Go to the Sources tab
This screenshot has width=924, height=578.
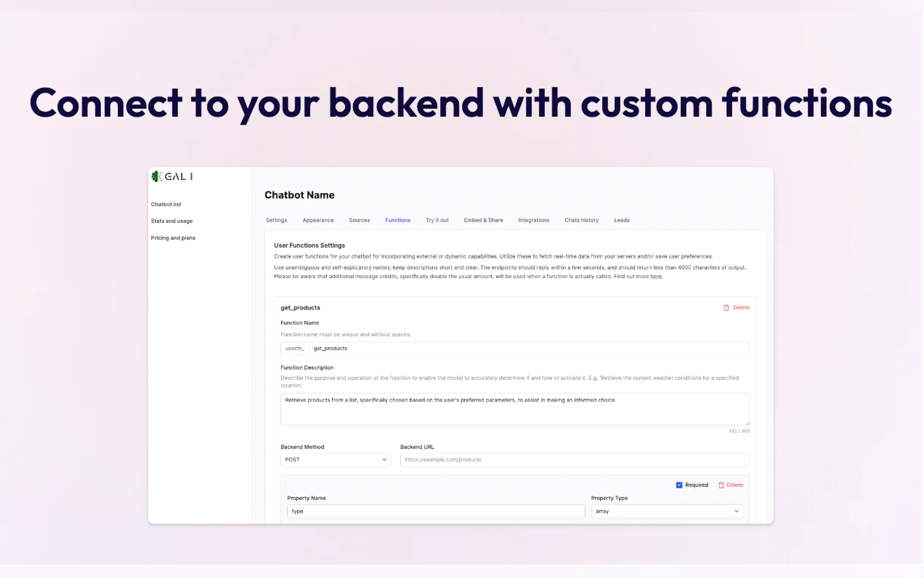pyautogui.click(x=359, y=220)
